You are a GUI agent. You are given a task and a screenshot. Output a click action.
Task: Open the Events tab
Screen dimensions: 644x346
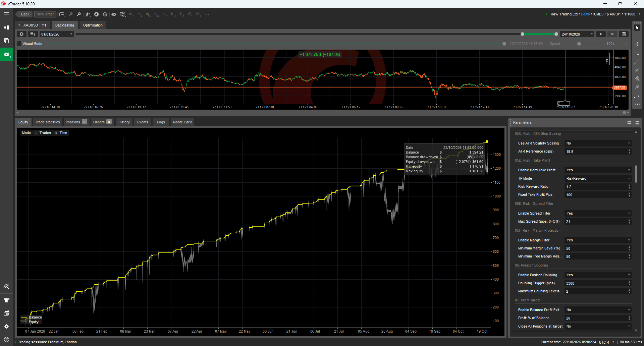[143, 122]
